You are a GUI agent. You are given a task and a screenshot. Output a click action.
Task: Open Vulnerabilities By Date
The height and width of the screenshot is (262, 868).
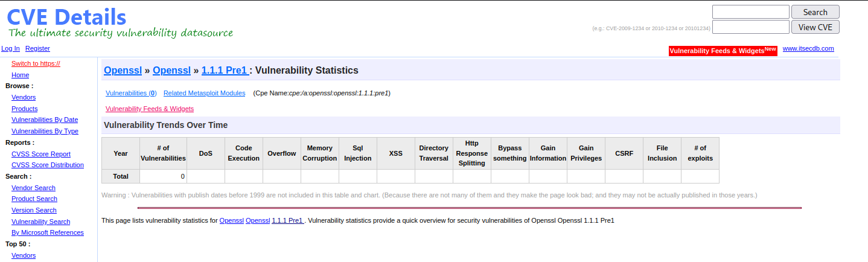(45, 120)
